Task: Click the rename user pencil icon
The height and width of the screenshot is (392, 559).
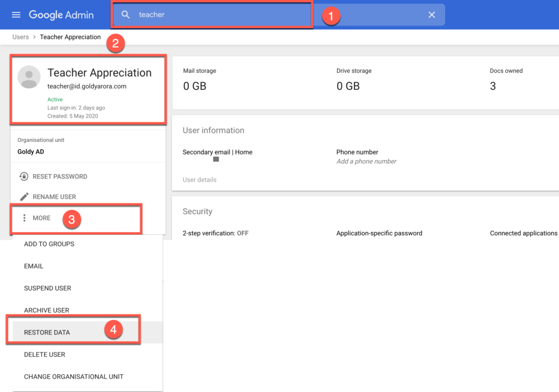Action: tap(24, 197)
